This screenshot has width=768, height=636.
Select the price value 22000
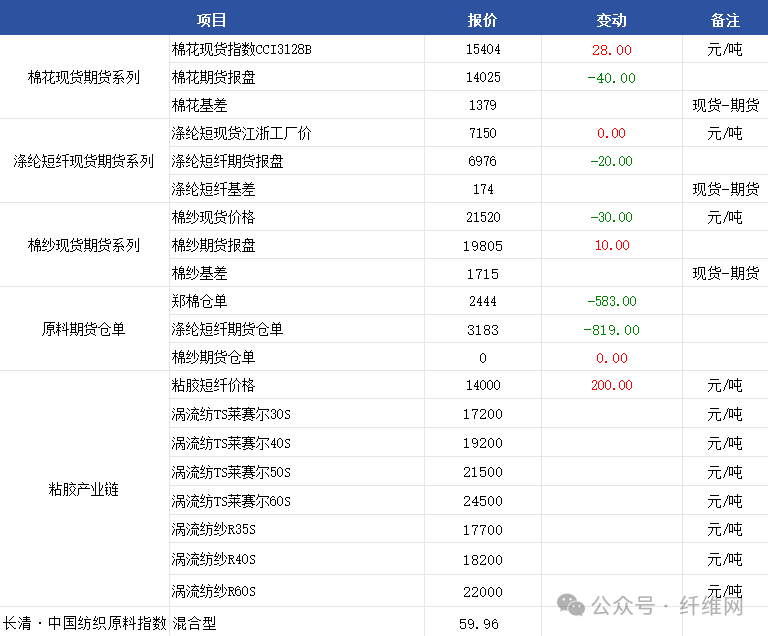[x=483, y=592]
